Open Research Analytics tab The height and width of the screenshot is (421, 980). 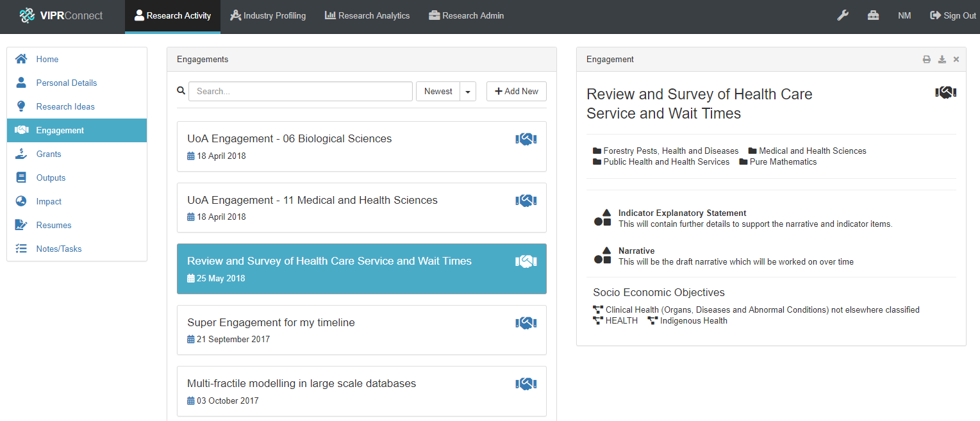(x=367, y=15)
